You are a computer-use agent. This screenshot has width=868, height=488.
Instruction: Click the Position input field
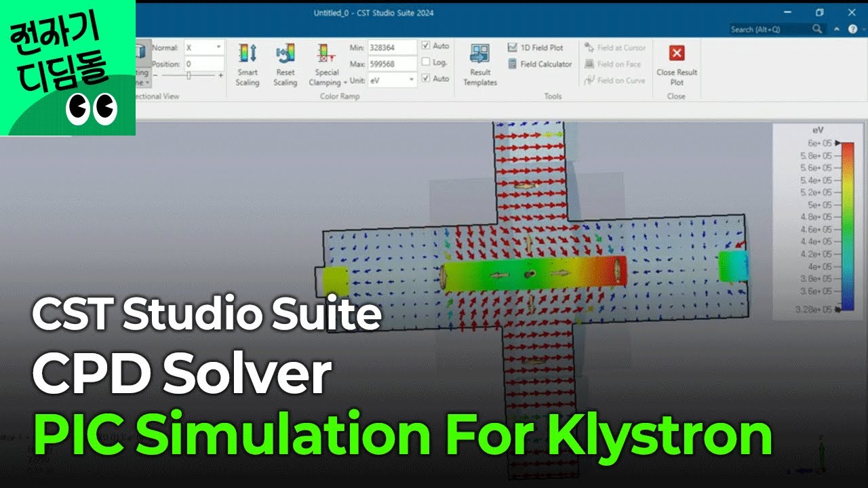pos(204,64)
